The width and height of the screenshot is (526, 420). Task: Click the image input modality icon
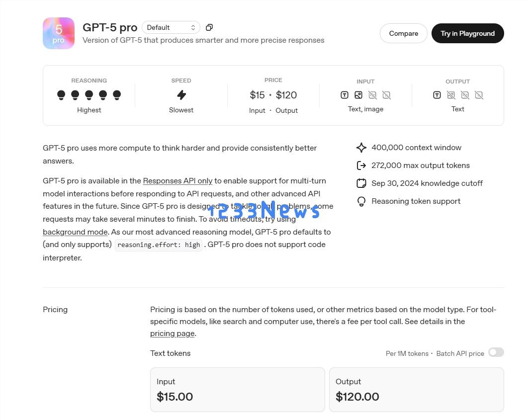click(x=358, y=95)
